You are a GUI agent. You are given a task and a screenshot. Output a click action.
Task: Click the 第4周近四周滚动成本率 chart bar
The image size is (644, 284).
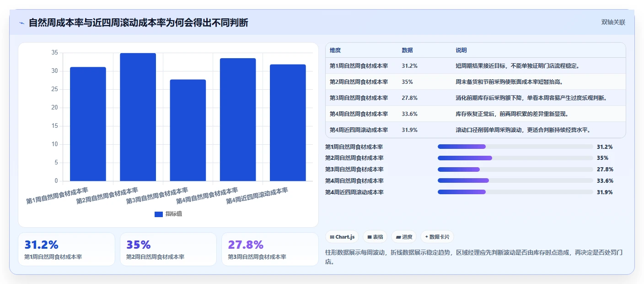point(288,123)
